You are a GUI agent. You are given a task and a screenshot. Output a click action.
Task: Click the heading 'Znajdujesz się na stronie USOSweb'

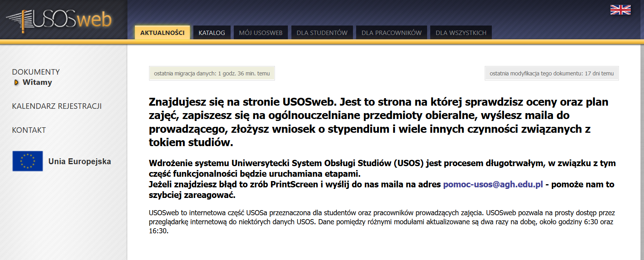tap(378, 122)
